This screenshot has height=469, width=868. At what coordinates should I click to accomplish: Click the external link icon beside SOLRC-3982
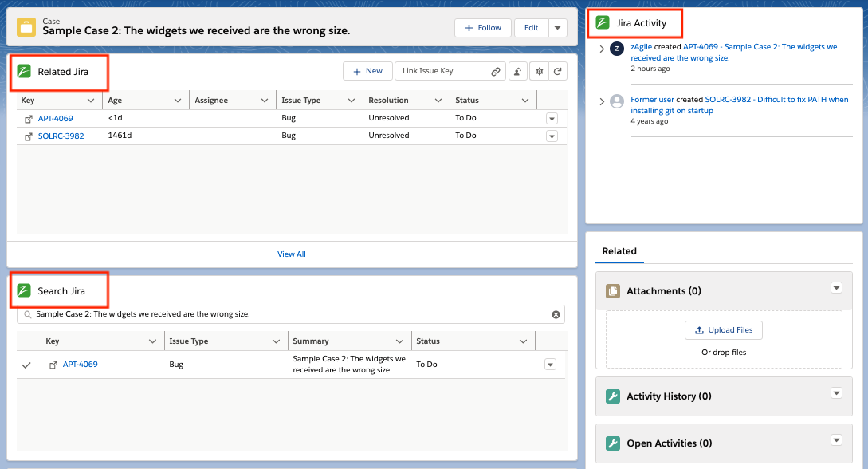[29, 136]
